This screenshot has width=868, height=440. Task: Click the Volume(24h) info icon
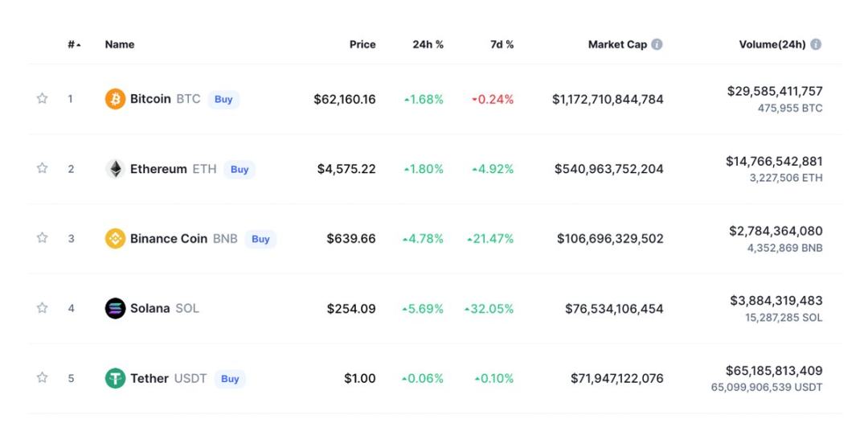click(816, 44)
